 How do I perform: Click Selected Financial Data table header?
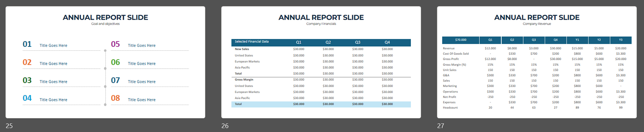(x=252, y=42)
